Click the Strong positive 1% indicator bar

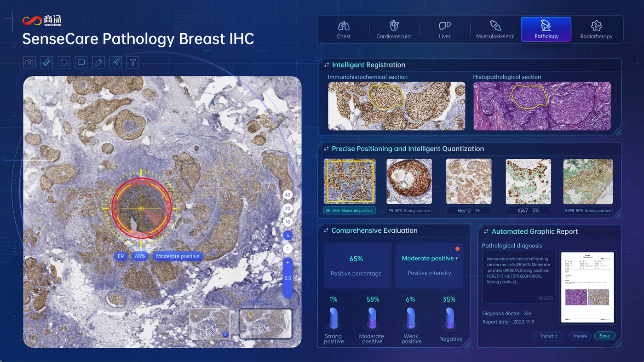[x=333, y=318]
